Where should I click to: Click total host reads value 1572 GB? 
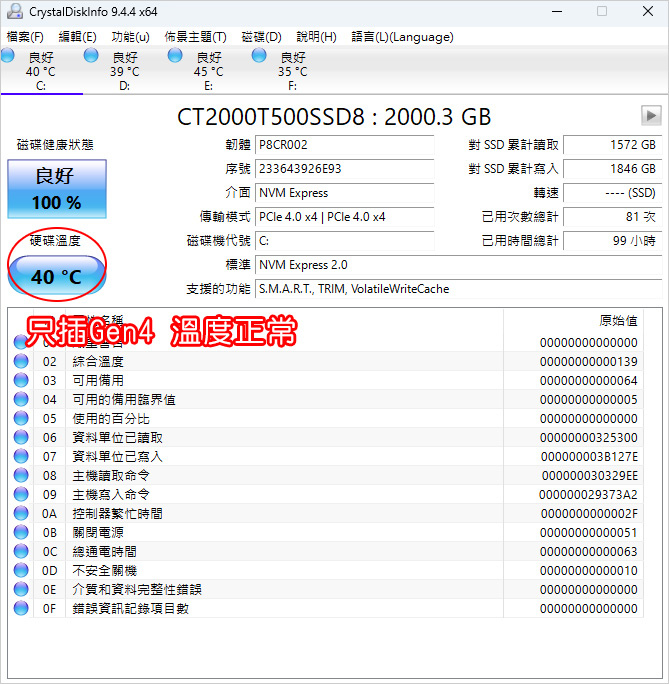613,145
